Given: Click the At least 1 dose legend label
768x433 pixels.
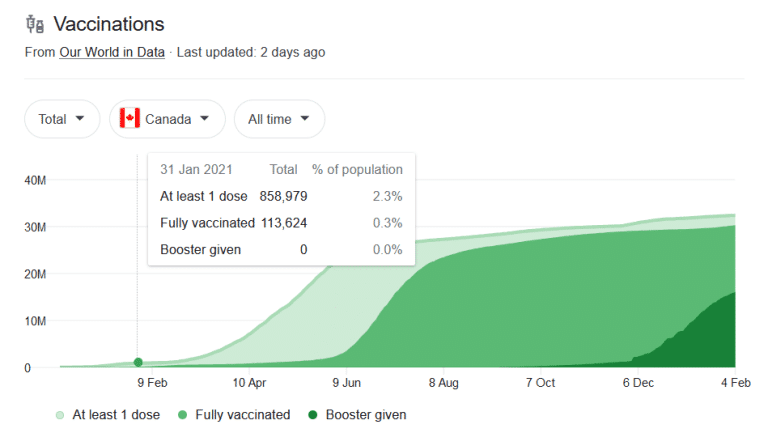Looking at the screenshot, I should pos(116,414).
